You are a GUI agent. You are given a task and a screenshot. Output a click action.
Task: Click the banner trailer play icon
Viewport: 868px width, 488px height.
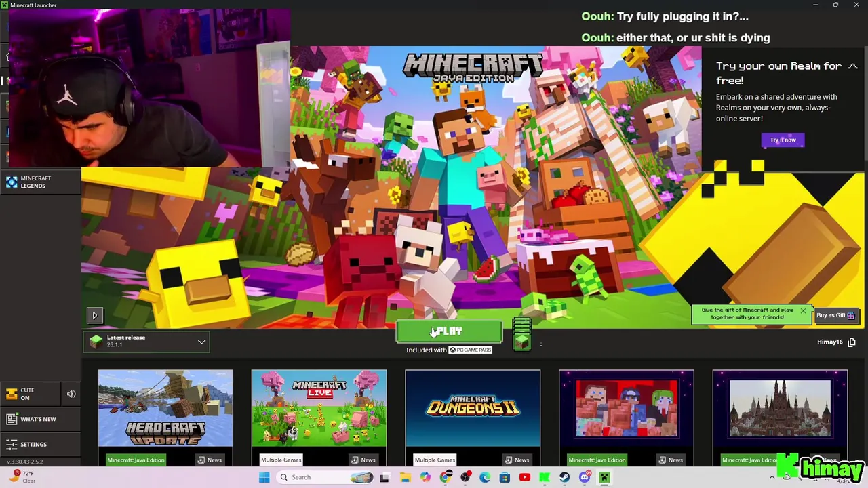point(94,315)
